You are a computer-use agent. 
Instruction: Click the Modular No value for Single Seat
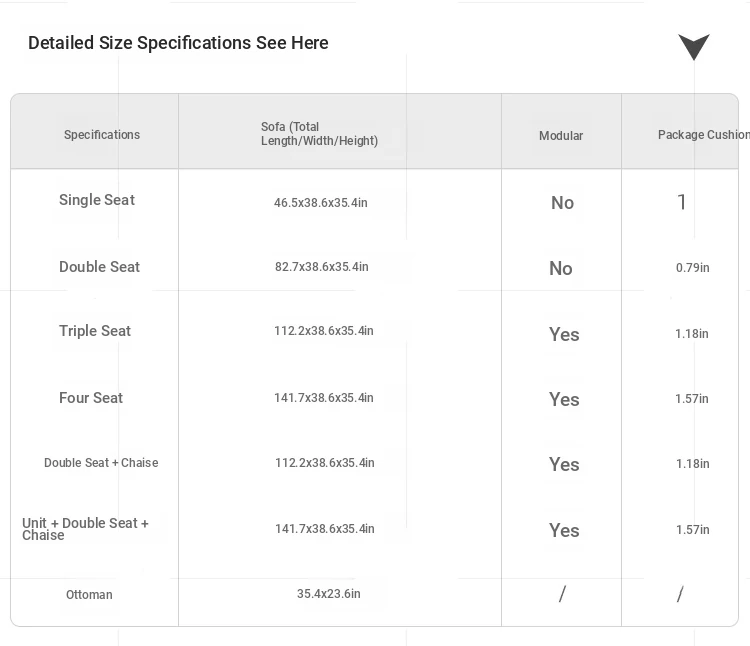click(562, 203)
